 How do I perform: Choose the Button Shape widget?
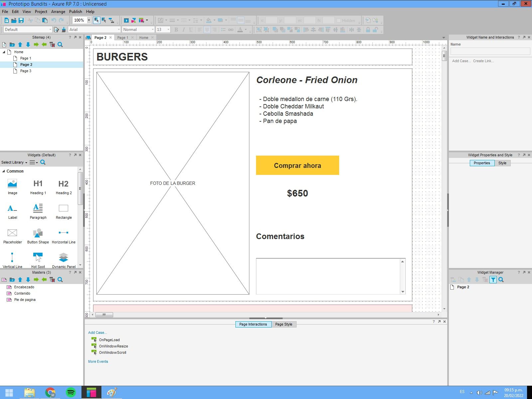point(38,236)
